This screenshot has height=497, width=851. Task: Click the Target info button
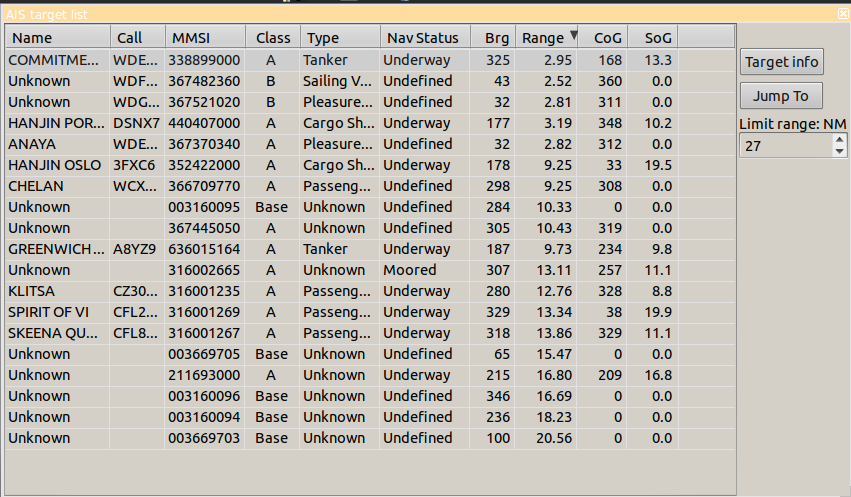[782, 62]
